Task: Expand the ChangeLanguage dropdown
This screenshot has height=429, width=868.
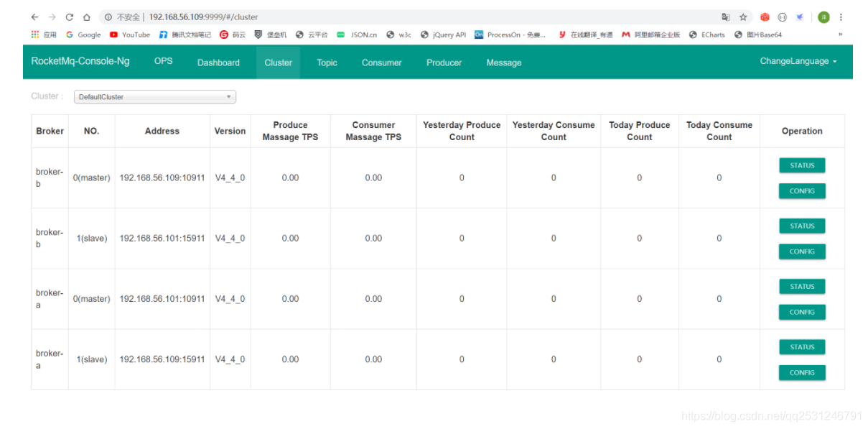Action: coord(798,62)
